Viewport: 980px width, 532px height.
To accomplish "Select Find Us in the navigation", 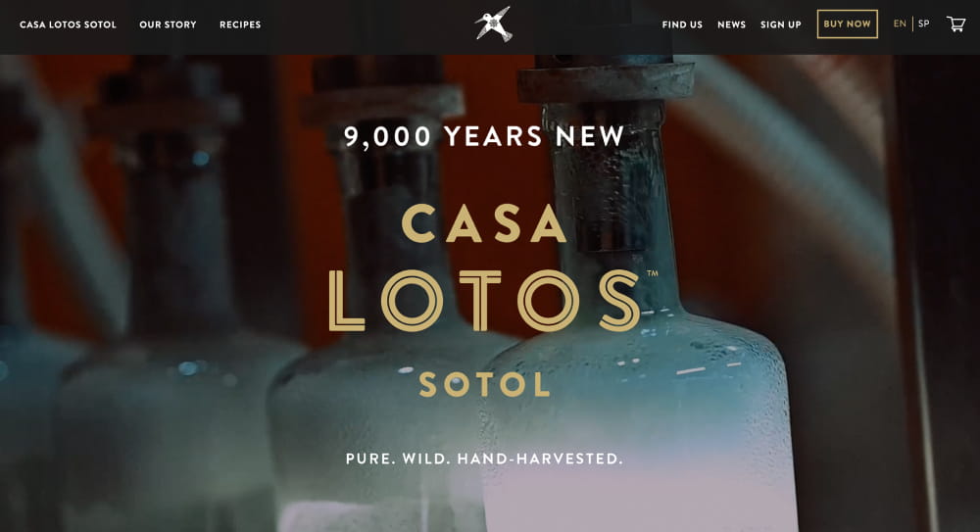I will tap(682, 24).
